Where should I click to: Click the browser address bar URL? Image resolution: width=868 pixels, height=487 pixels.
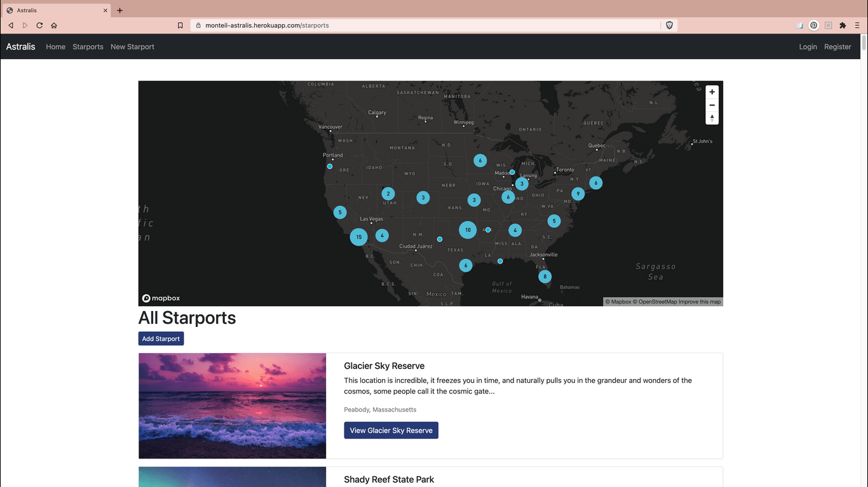(x=267, y=25)
